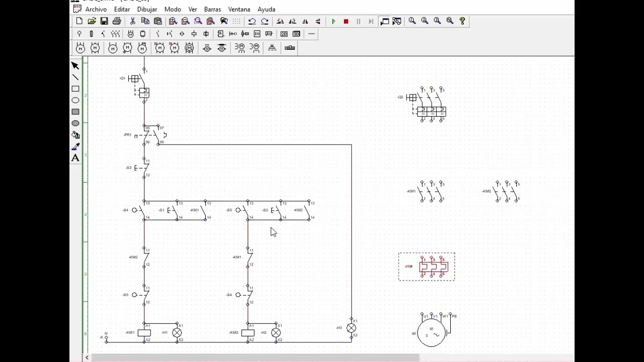Select the thermal relay symbol in dashed box
This screenshot has width=644, height=362.
(x=427, y=266)
